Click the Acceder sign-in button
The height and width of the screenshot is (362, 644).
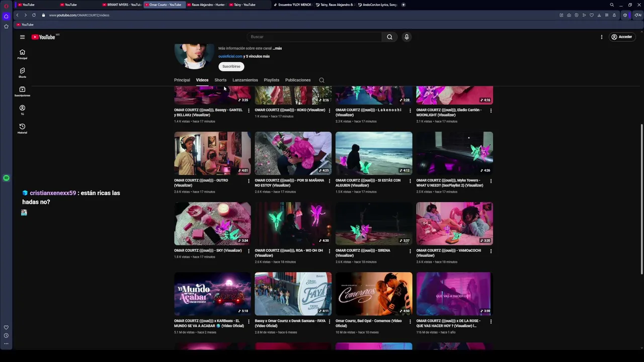[621, 37]
